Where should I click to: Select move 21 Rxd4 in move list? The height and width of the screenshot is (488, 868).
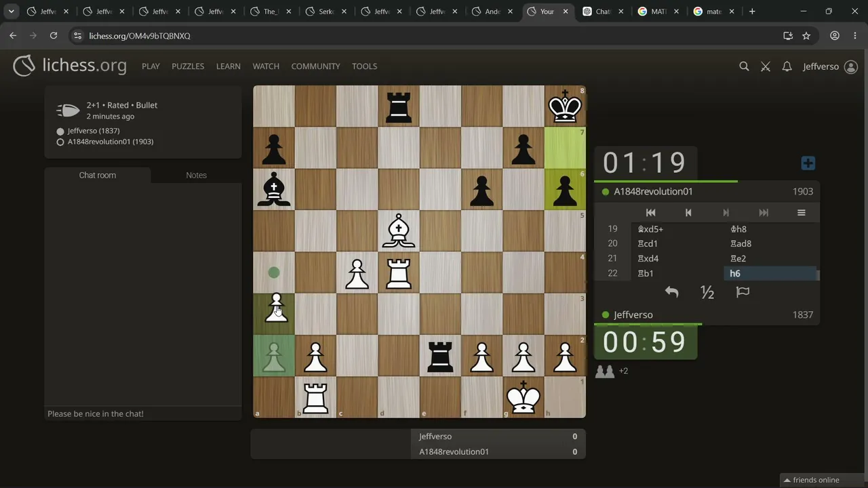pos(679,259)
